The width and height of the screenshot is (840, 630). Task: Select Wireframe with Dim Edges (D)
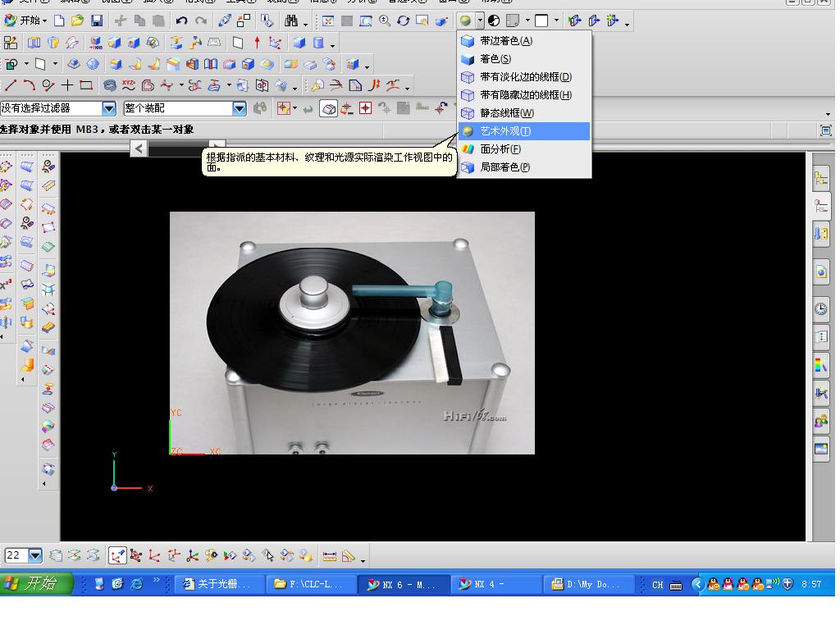(524, 77)
